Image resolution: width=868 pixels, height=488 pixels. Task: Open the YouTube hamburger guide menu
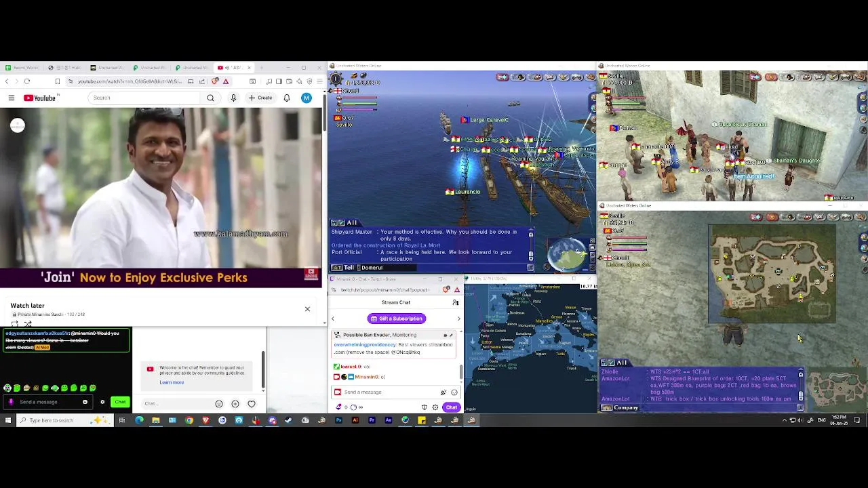point(12,98)
